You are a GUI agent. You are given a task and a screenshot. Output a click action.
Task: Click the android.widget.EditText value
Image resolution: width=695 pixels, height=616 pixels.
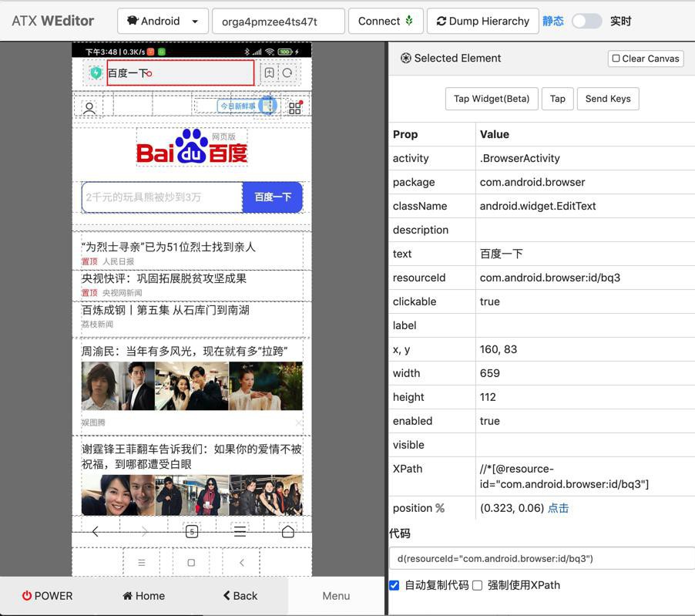(538, 206)
